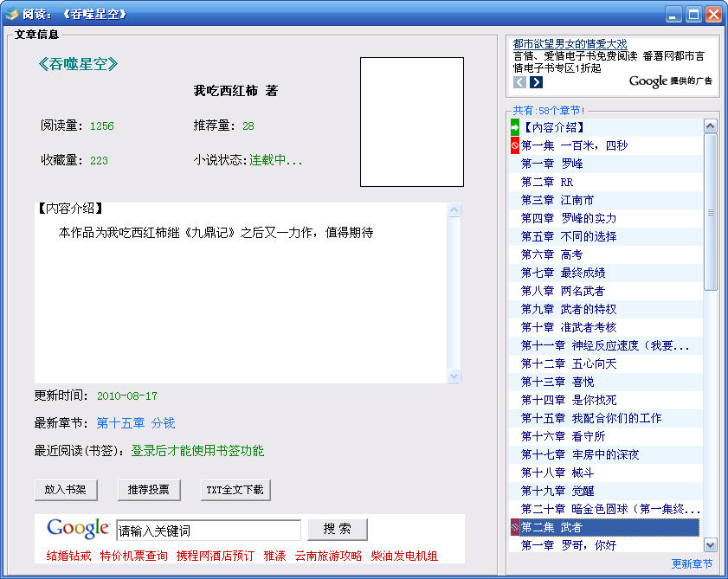Click the book cover thumbnail
The width and height of the screenshot is (728, 579).
[x=412, y=122]
